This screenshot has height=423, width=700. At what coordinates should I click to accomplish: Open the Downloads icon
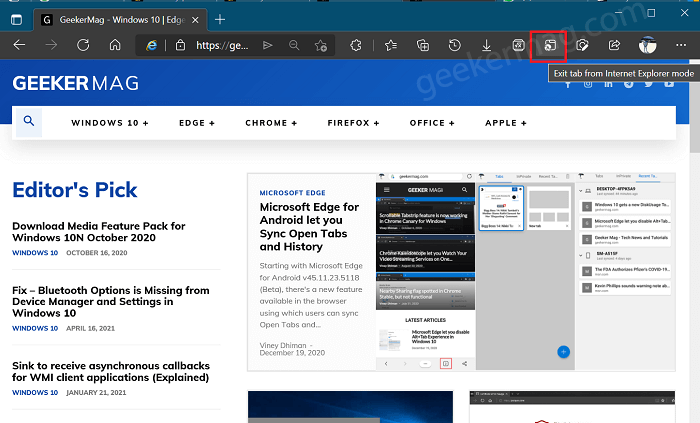pos(487,45)
